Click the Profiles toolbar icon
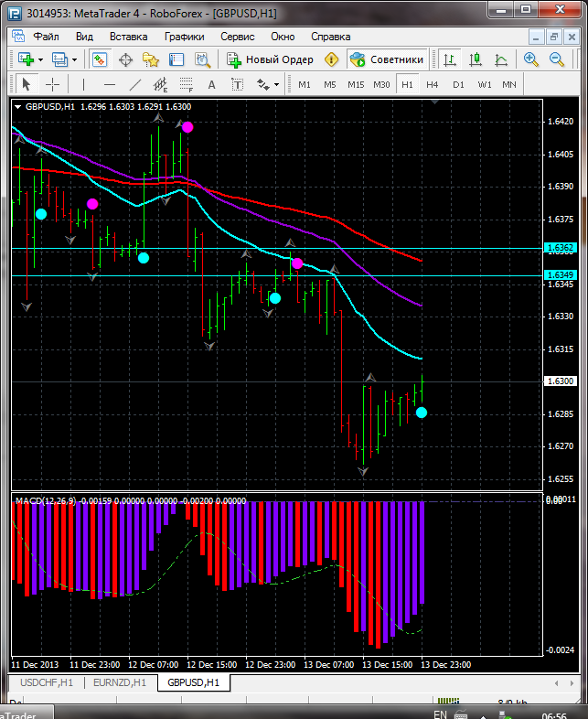Image resolution: width=588 pixels, height=719 pixels. (x=59, y=59)
